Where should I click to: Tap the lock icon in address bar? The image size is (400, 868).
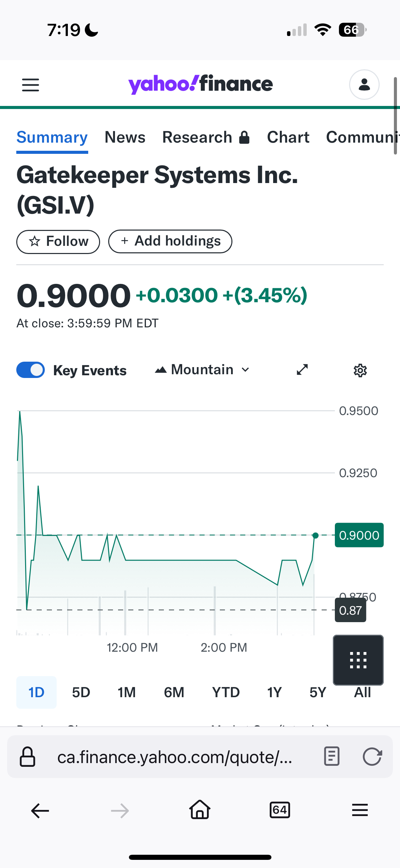click(x=27, y=757)
